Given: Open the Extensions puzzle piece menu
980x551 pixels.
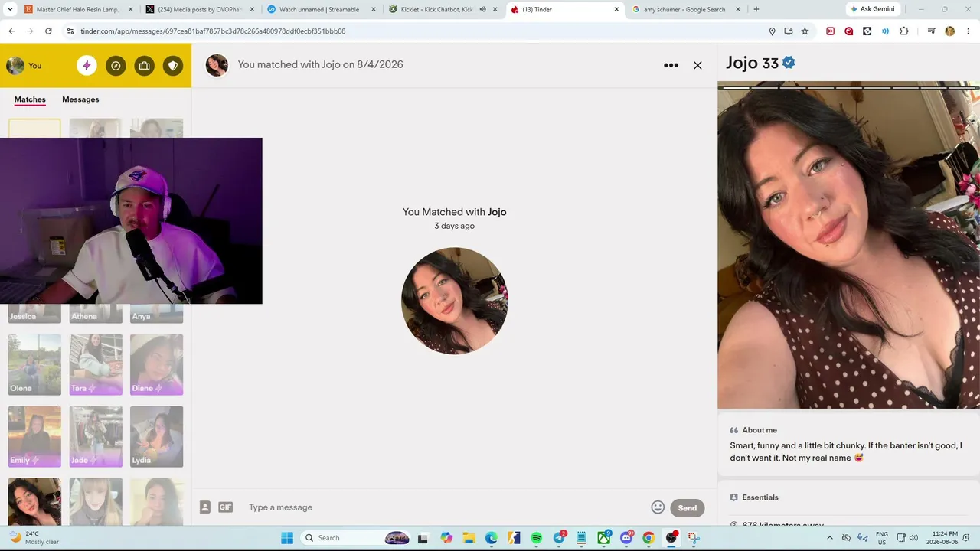Looking at the screenshot, I should click(904, 31).
